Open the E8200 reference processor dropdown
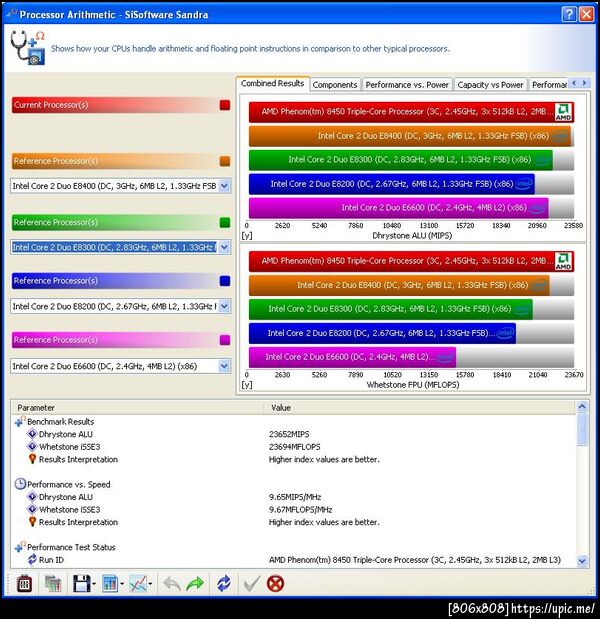 [x=224, y=306]
